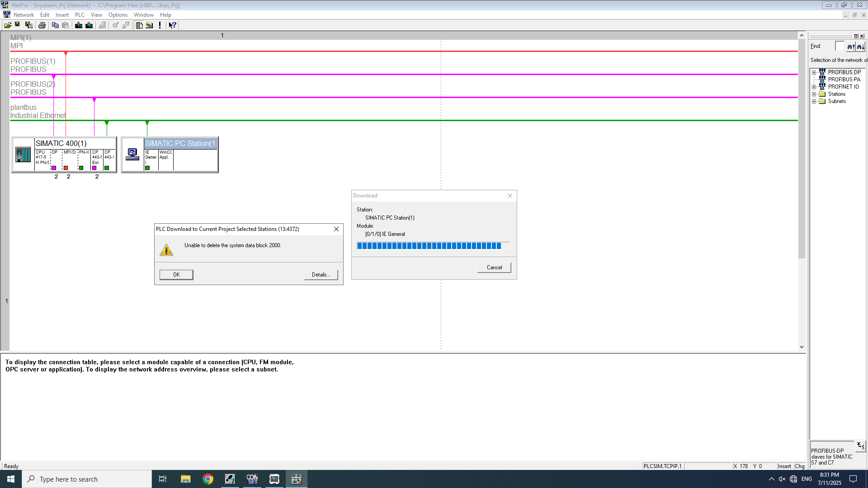The image size is (868, 488).
Task: Expand the Stations folder in catalog
Action: (x=814, y=94)
